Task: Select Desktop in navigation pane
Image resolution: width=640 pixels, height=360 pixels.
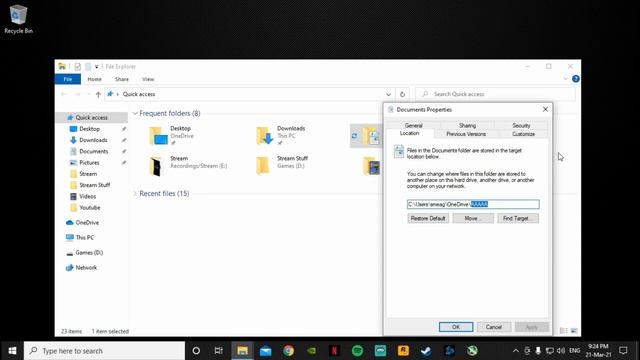Action: coord(89,129)
